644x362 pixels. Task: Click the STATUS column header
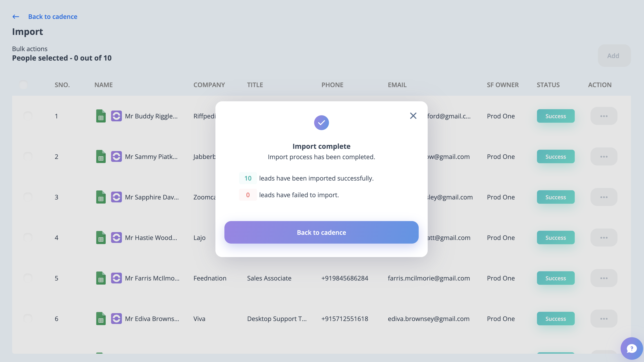click(x=548, y=85)
